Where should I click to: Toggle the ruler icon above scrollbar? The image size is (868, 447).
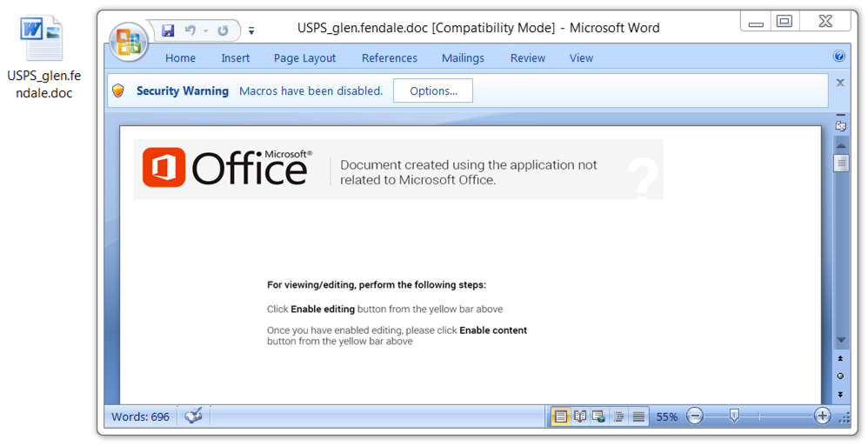point(841,126)
